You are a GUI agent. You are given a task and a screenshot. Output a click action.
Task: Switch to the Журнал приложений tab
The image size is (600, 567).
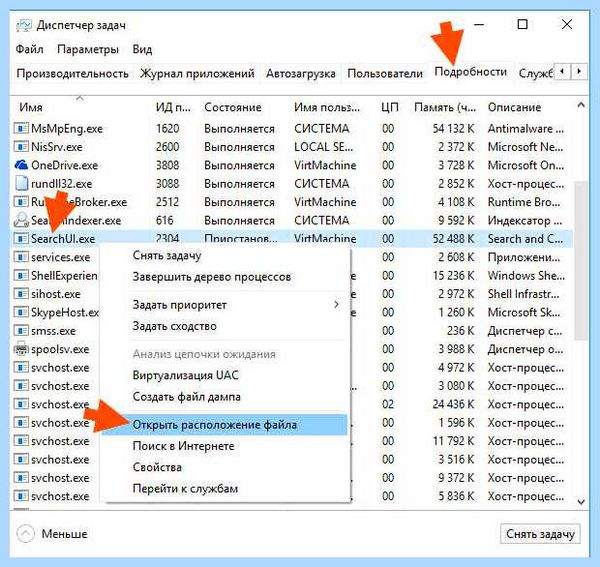(197, 73)
